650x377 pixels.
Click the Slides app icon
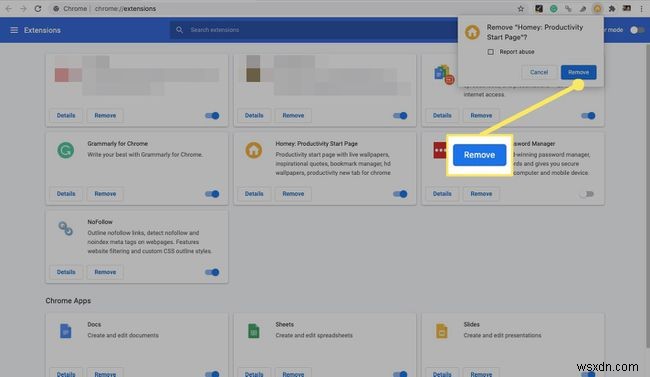[441, 331]
